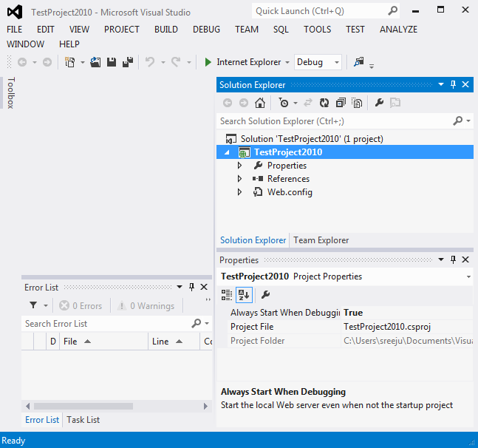The width and height of the screenshot is (478, 448).
Task: Sort Error List by Line column
Action: pos(174,342)
